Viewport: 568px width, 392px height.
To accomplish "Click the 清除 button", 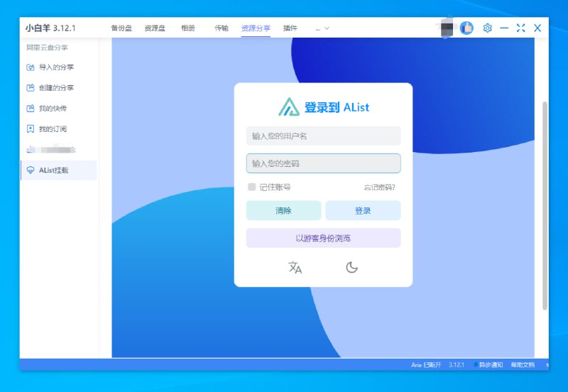I will [283, 210].
